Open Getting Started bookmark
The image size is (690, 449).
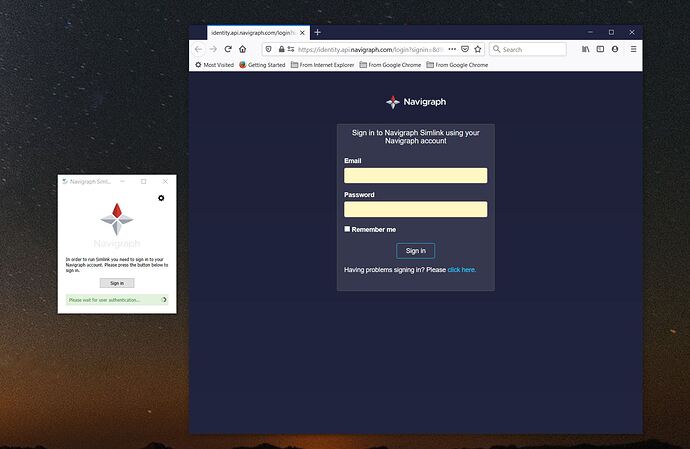(x=262, y=65)
